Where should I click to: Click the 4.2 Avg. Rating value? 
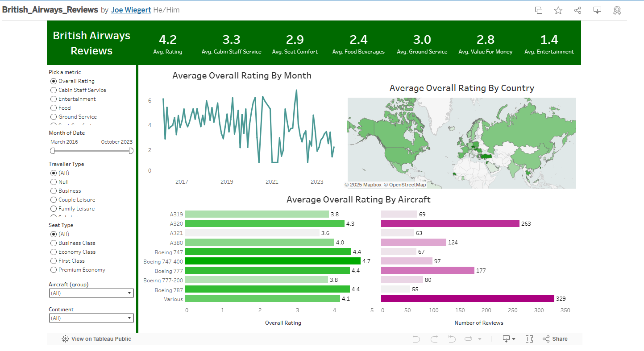pos(168,40)
